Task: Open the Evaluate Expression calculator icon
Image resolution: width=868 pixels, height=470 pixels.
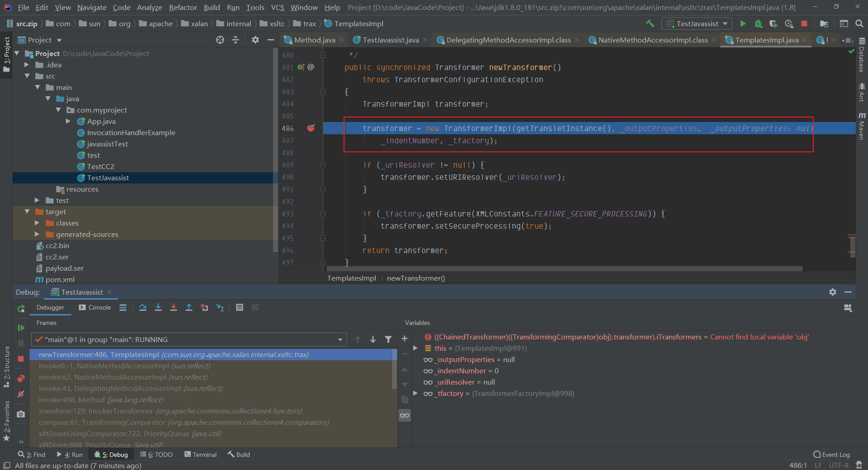Action: (x=240, y=307)
